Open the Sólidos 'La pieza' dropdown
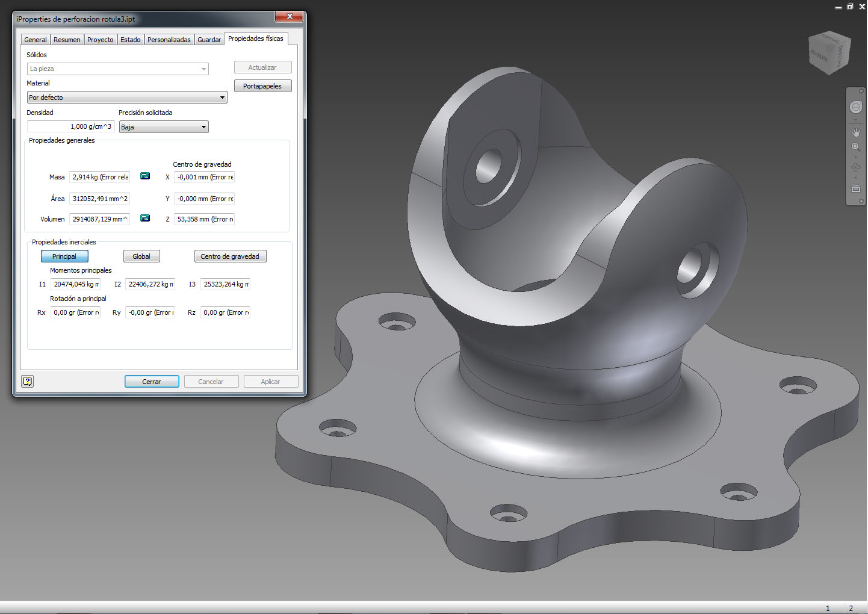 pos(118,69)
